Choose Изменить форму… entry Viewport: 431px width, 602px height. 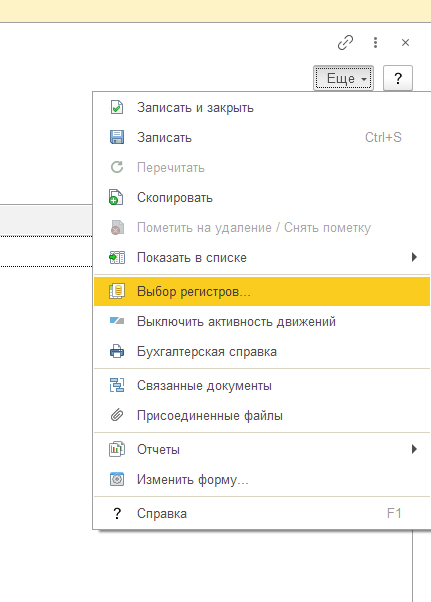193,480
